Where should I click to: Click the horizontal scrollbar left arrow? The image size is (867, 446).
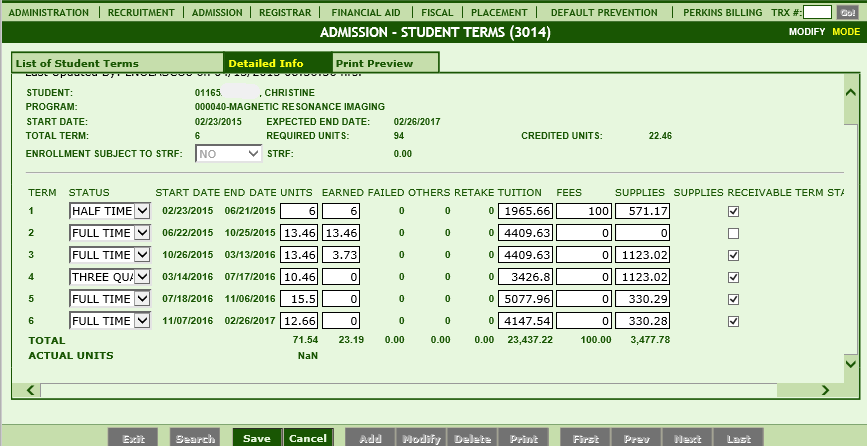click(x=30, y=390)
